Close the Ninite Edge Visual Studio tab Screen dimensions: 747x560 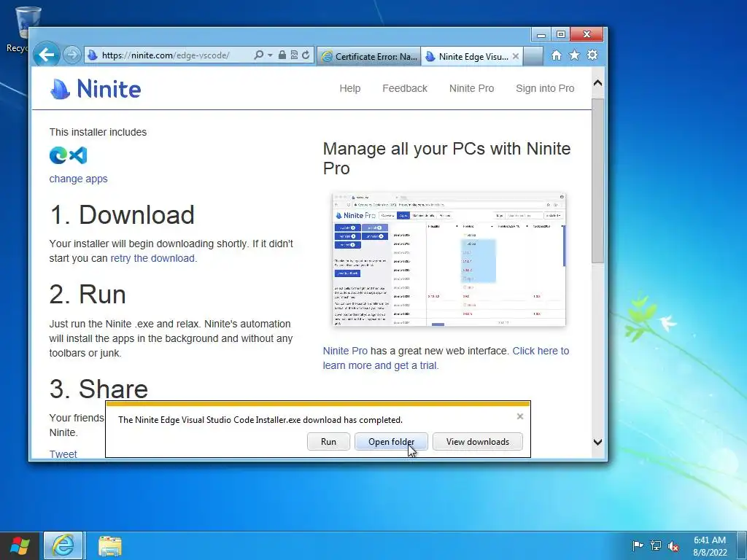click(516, 56)
